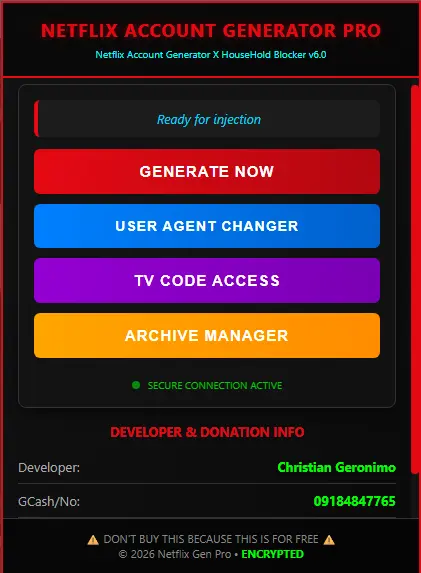
Task: Click the left warning triangle icon
Action: point(93,540)
